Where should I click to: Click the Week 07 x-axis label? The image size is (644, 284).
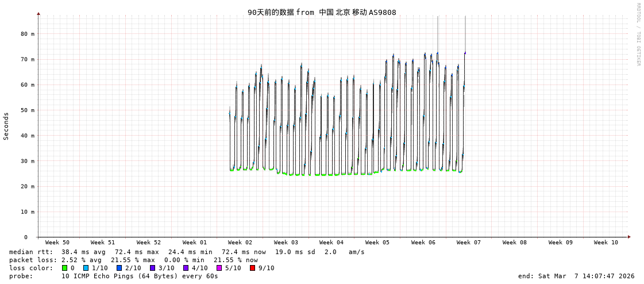(469, 243)
